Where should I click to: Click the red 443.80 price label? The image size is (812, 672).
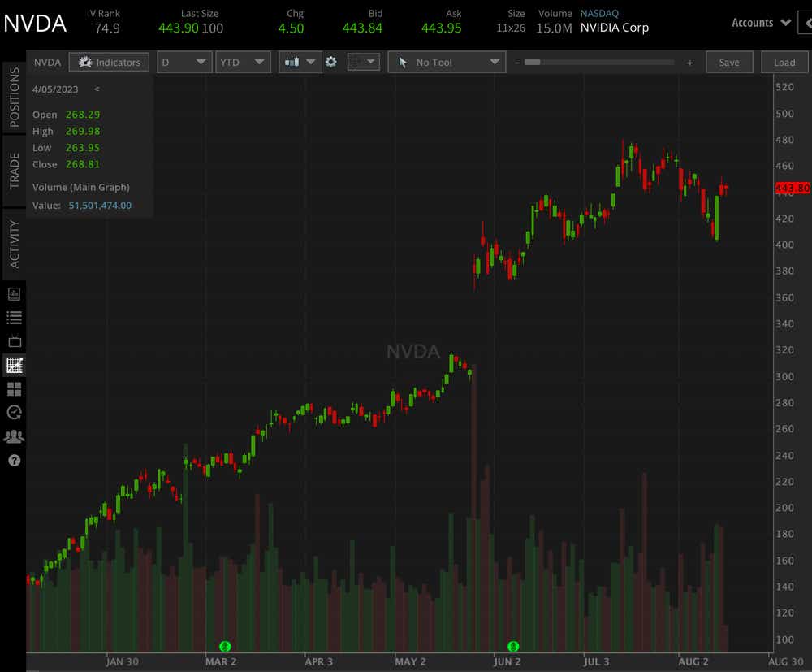click(793, 188)
